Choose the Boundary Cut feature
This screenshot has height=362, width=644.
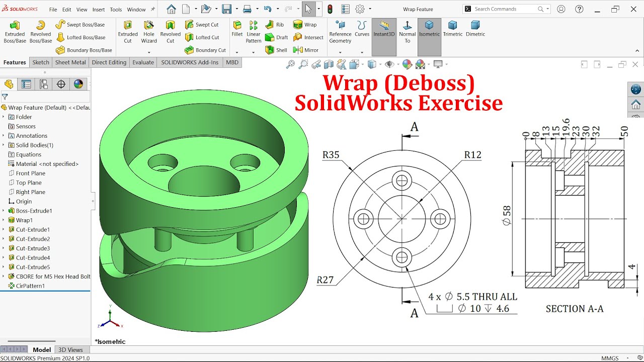pyautogui.click(x=205, y=50)
